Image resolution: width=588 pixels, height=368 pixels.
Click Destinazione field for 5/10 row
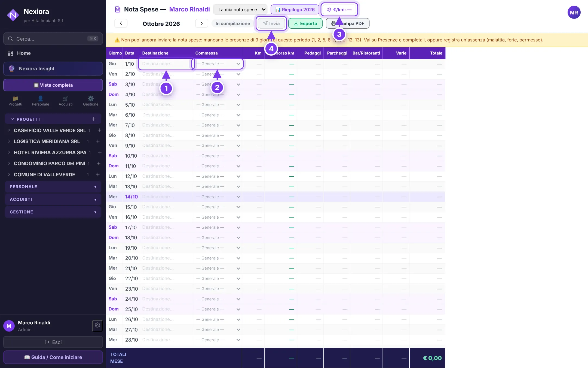[x=166, y=105]
